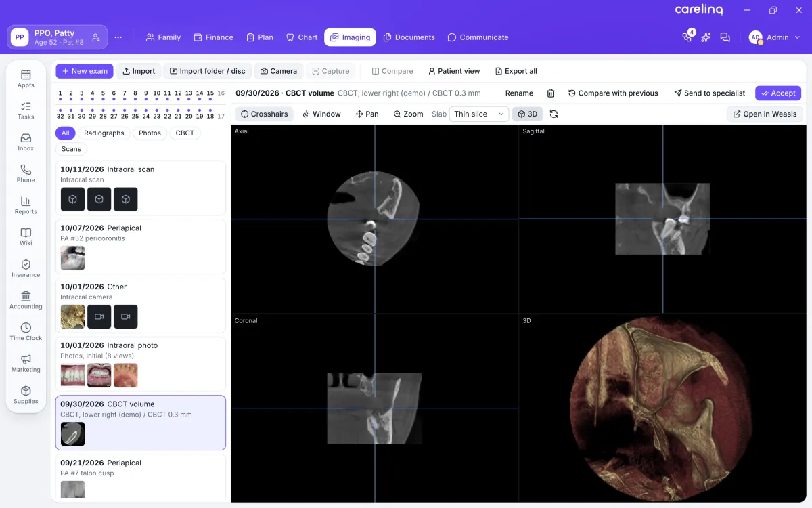Open the 10/01/2026 Intraoral photo exam
Viewport: 812px width, 508px height.
tap(141, 364)
